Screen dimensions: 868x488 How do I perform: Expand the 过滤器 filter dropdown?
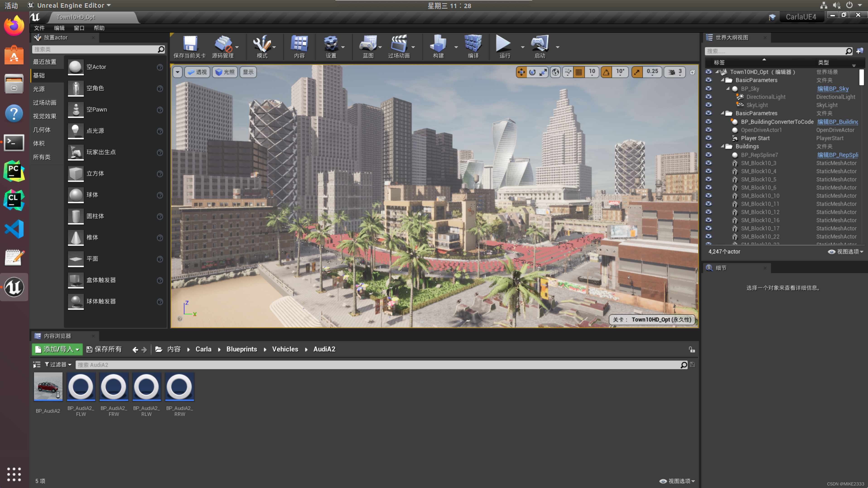click(58, 364)
